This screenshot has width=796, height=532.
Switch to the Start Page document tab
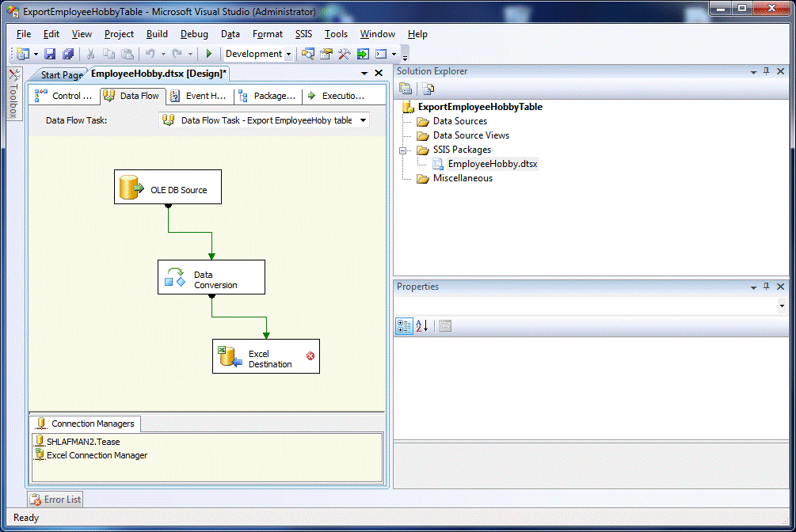61,75
